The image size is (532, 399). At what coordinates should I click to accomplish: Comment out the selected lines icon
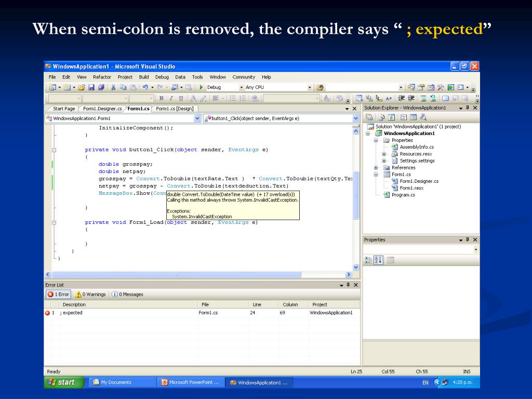pyautogui.click(x=423, y=98)
